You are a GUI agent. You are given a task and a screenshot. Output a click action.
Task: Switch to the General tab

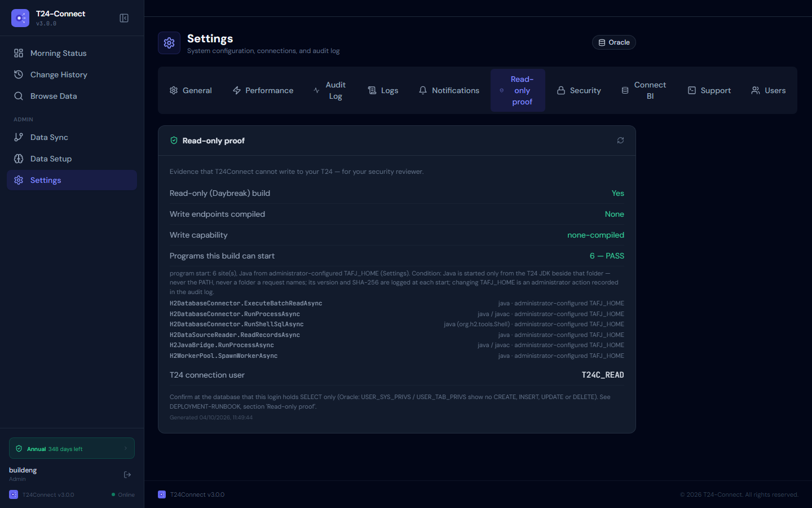191,90
